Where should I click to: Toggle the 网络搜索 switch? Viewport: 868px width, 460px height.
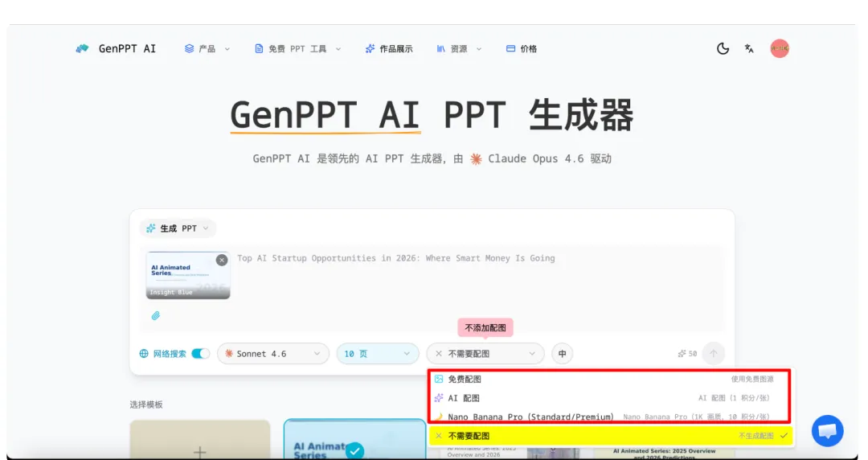pyautogui.click(x=200, y=354)
